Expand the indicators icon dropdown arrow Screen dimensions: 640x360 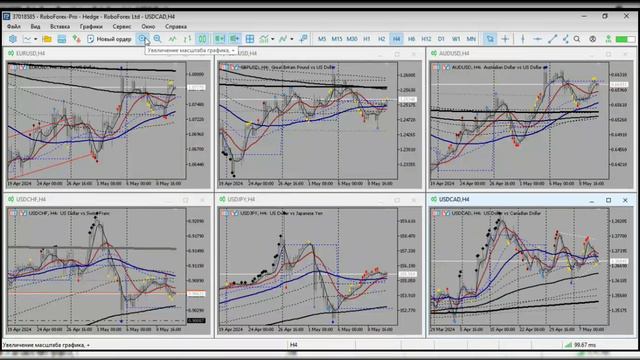click(273, 39)
